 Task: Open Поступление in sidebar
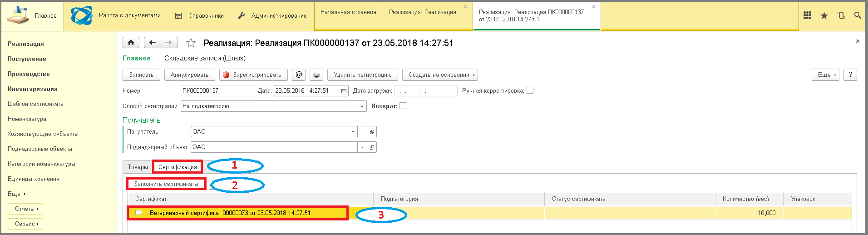point(27,59)
